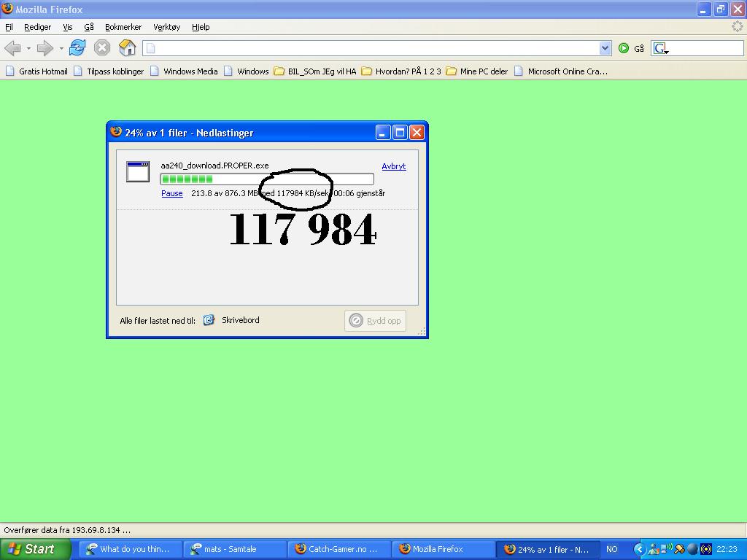The image size is (747, 560).
Task: Click the Pause link in downloads window
Action: pyautogui.click(x=172, y=193)
